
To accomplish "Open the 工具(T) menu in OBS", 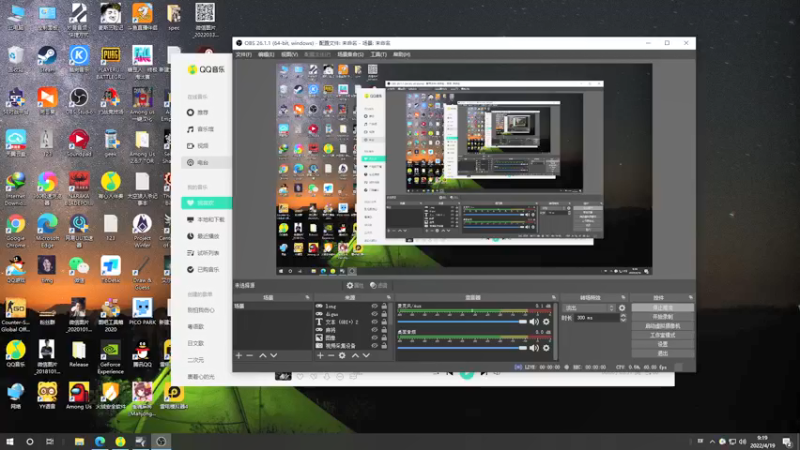I will (x=378, y=55).
